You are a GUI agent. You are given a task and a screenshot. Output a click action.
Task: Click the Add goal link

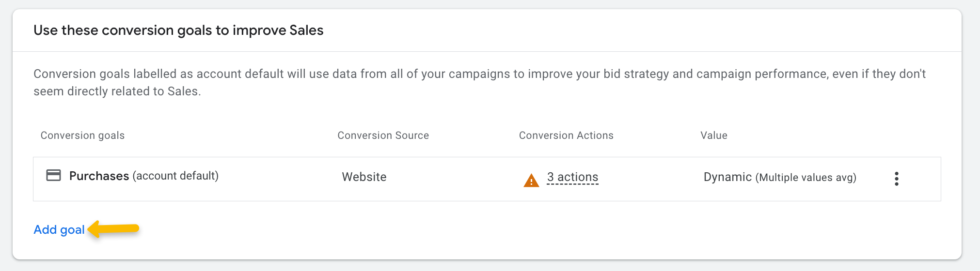pyautogui.click(x=59, y=230)
